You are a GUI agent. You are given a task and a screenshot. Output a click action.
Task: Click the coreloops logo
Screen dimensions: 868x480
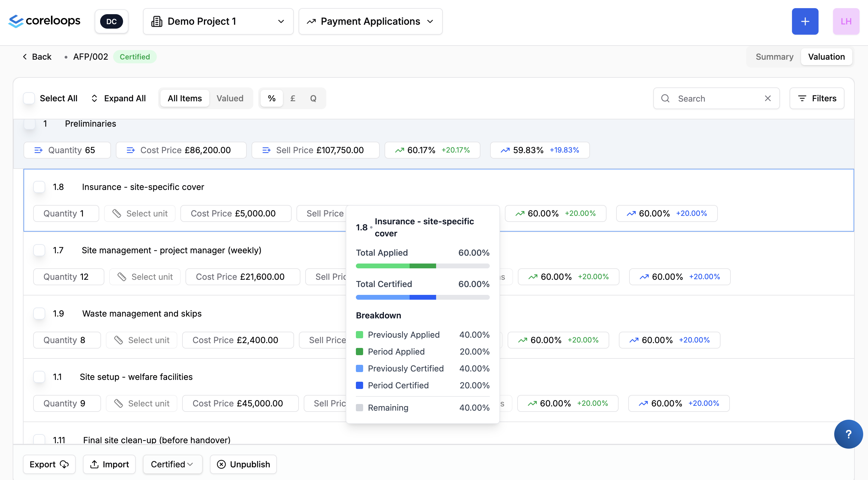[44, 21]
